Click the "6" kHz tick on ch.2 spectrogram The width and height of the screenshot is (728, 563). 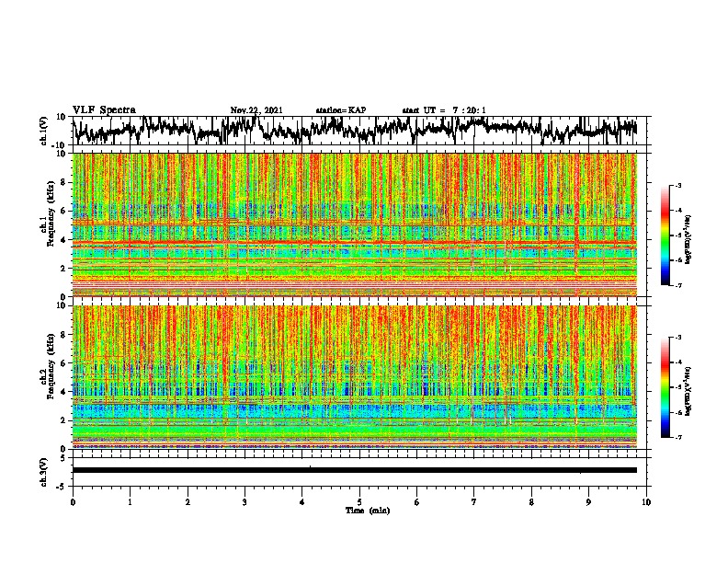pos(64,363)
